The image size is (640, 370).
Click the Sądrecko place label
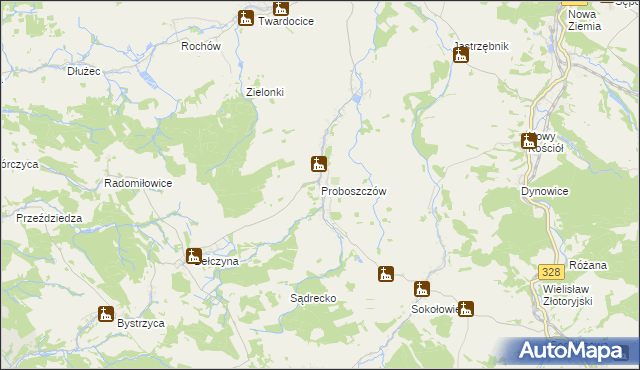pyautogui.click(x=313, y=299)
